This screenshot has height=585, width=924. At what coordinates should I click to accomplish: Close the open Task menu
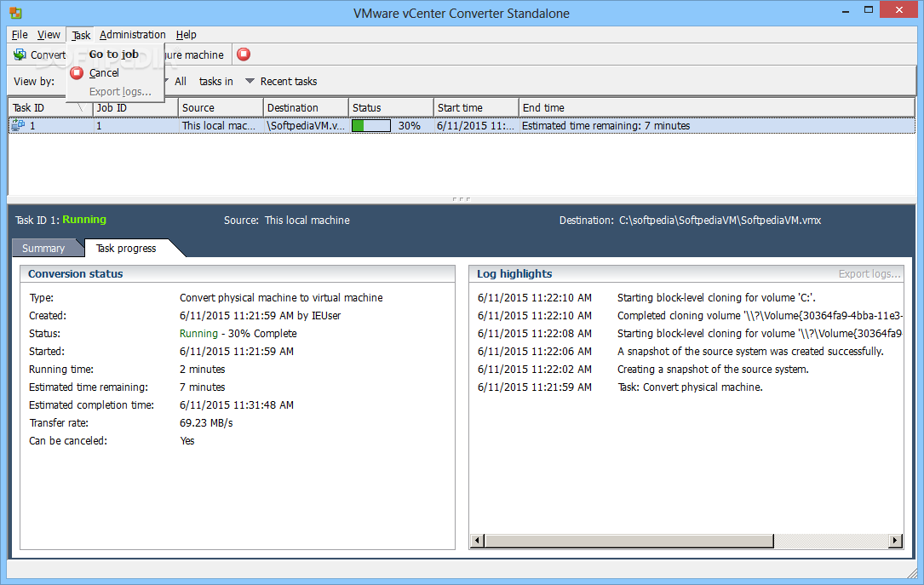click(x=81, y=35)
